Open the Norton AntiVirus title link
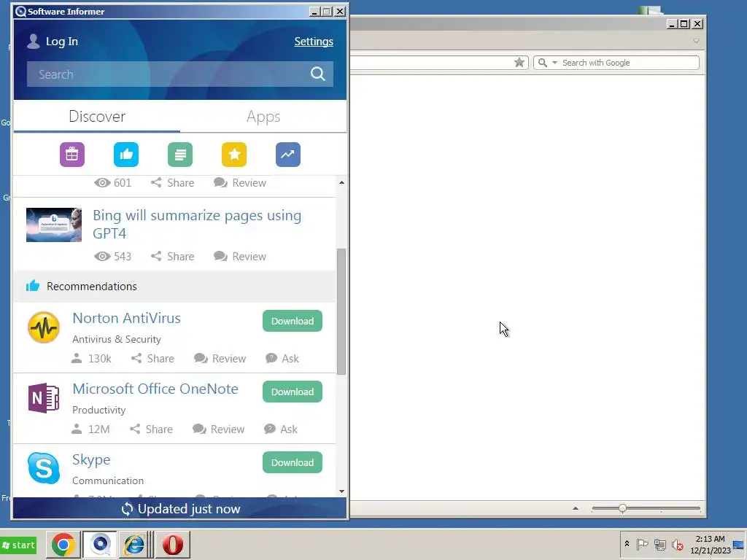The image size is (747, 560). click(127, 318)
